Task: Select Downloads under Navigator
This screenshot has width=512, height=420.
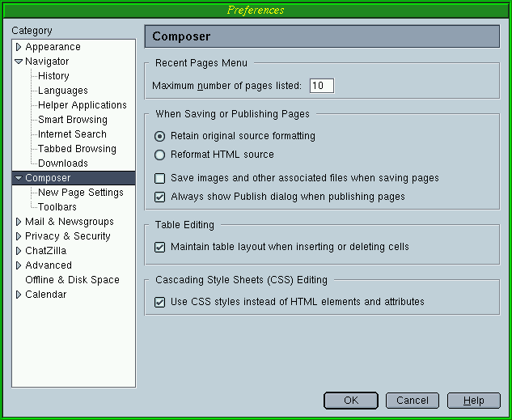Action: point(63,163)
